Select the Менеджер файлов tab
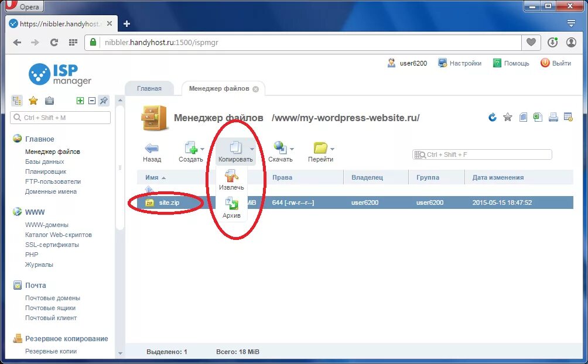This screenshot has width=588, height=364. pyautogui.click(x=219, y=88)
